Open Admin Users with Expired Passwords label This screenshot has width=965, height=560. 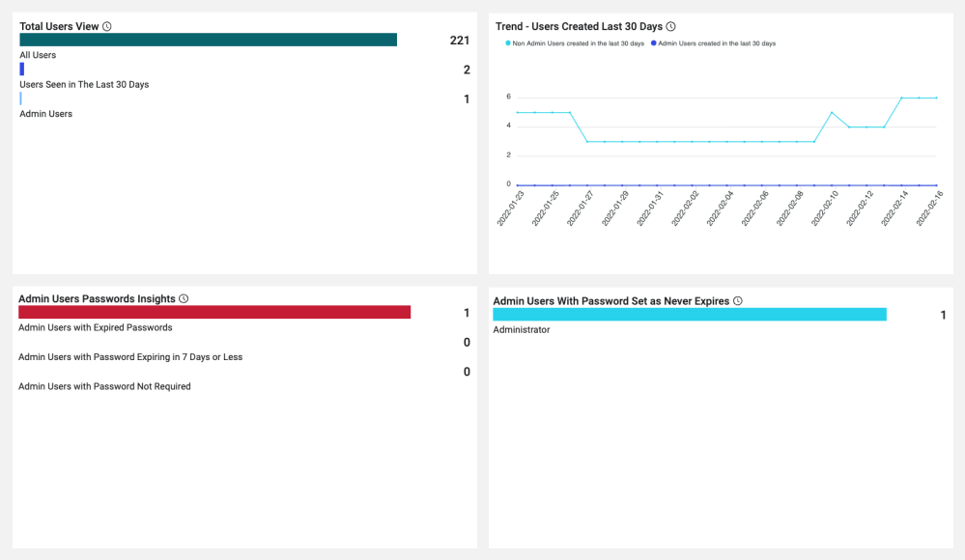(x=96, y=327)
